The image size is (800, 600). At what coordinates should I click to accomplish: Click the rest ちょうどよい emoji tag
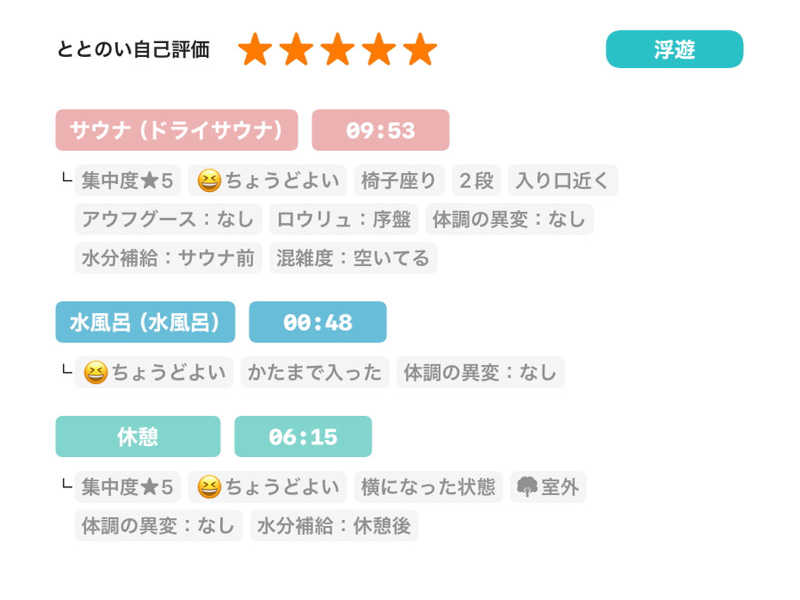coord(267,487)
